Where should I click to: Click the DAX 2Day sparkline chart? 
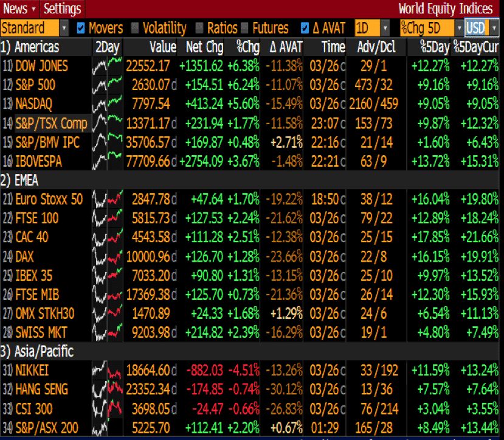(x=108, y=257)
